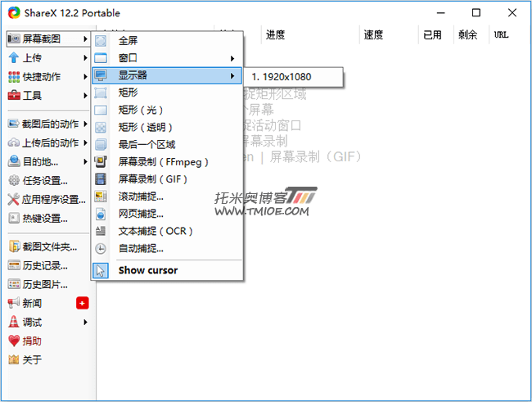Click the GIF film strip icon
Viewport: 532px width, 402px height.
coord(101,179)
